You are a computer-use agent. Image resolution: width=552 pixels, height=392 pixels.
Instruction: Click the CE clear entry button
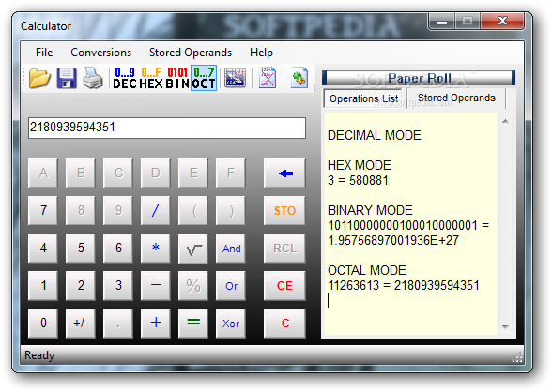point(284,285)
